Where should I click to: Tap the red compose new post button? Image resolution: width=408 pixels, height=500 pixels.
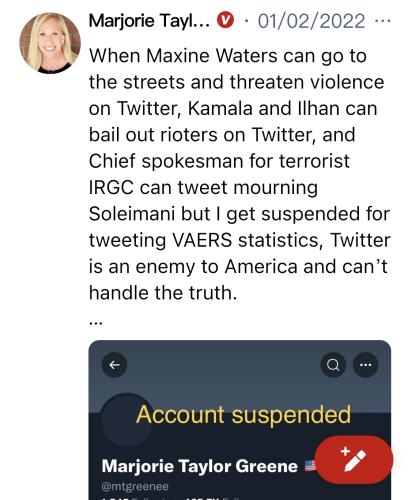354,460
